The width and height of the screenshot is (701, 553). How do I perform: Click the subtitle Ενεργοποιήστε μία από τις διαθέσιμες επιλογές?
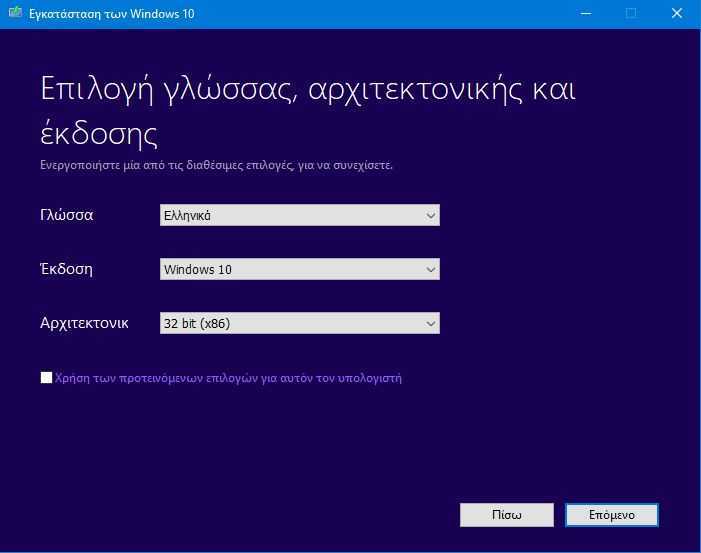216,165
